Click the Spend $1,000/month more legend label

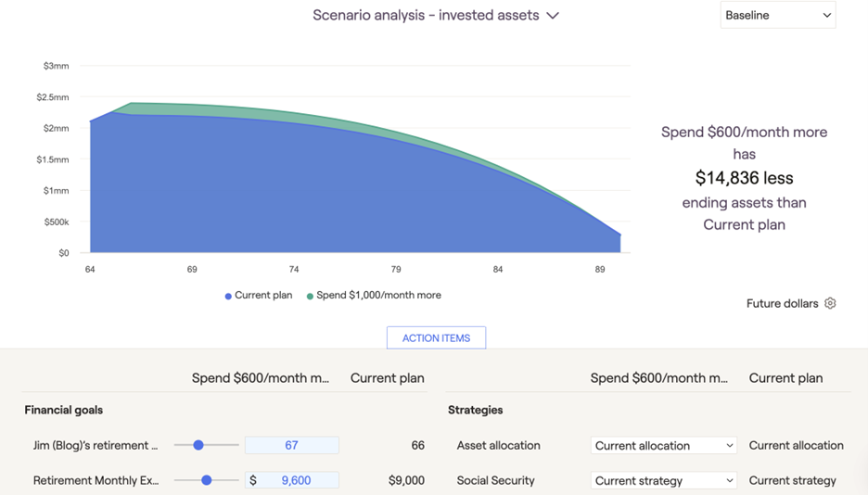click(x=378, y=296)
